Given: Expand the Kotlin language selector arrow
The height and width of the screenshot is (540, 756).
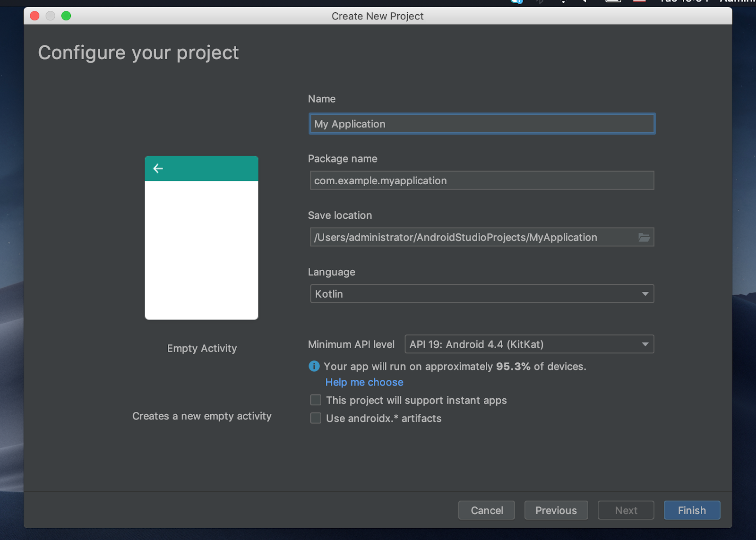Looking at the screenshot, I should tap(645, 293).
